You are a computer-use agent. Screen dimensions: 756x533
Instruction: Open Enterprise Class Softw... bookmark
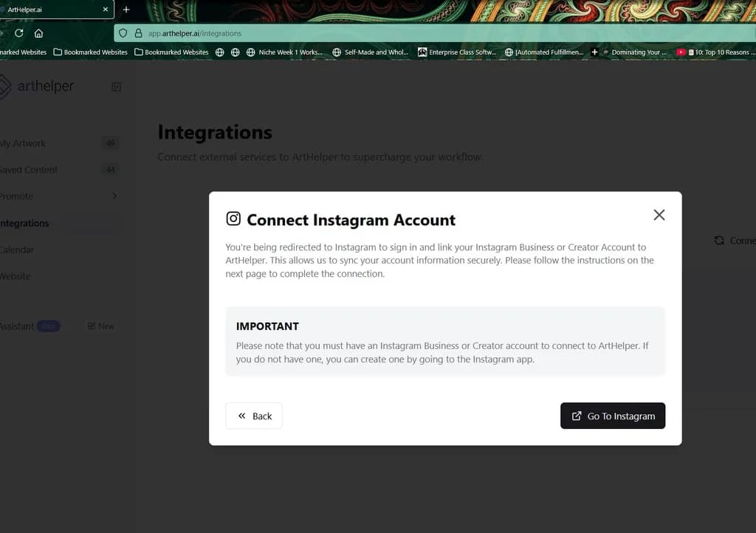click(x=457, y=52)
